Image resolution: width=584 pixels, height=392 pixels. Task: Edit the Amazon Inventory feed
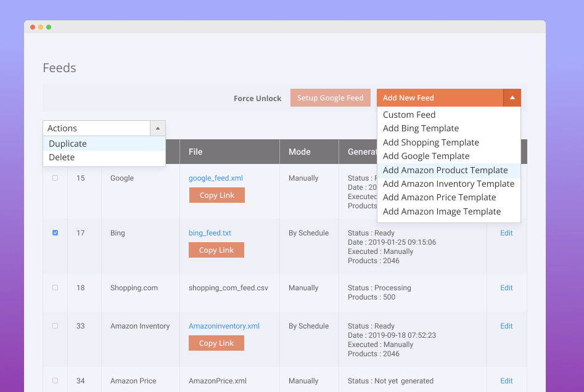click(x=506, y=326)
